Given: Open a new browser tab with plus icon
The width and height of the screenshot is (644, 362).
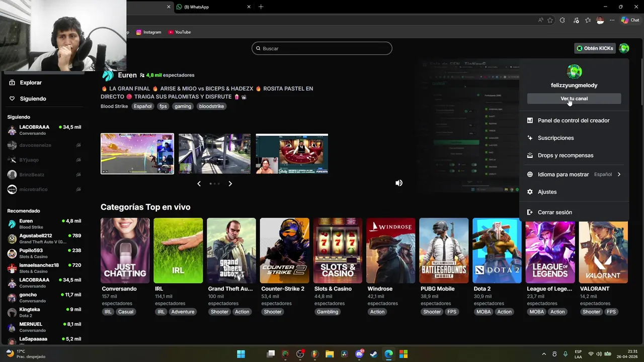Looking at the screenshot, I should tap(261, 7).
